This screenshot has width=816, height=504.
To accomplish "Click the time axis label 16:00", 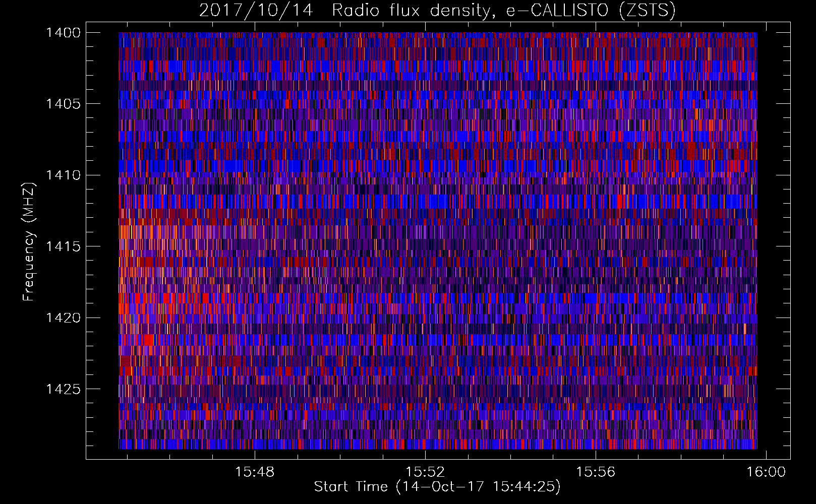I will 766,472.
